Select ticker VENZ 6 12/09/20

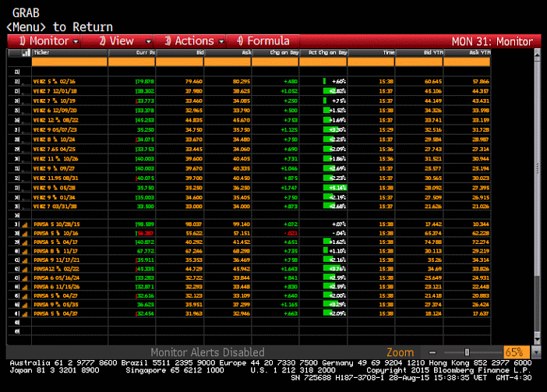coord(55,111)
